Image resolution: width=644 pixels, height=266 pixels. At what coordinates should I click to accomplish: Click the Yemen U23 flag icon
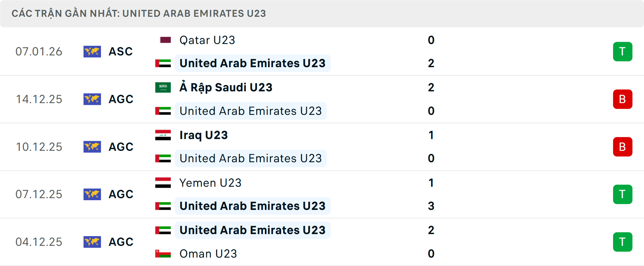(x=163, y=183)
